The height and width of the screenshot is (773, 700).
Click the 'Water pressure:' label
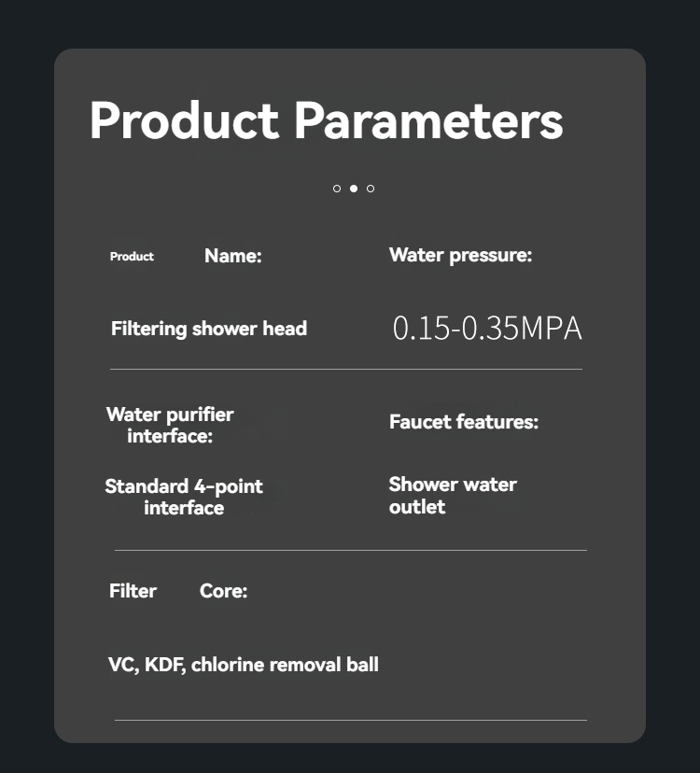point(460,255)
